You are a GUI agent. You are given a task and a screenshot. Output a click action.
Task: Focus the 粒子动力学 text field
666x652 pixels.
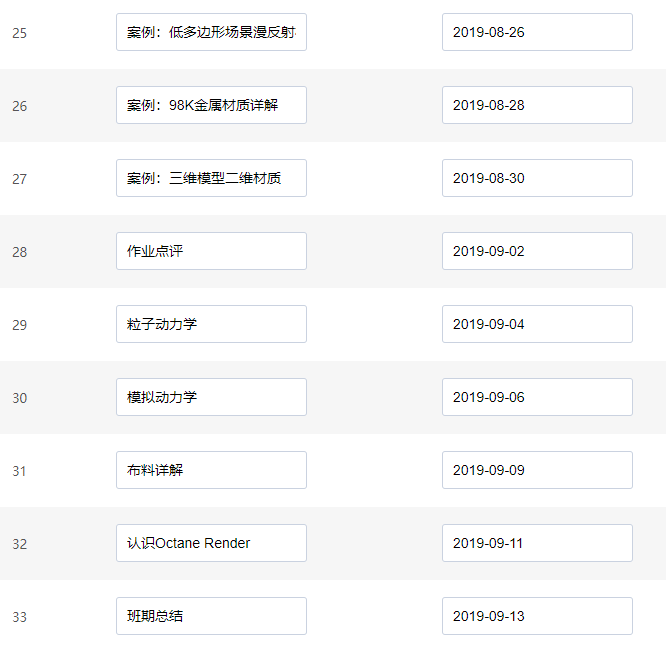tap(211, 324)
